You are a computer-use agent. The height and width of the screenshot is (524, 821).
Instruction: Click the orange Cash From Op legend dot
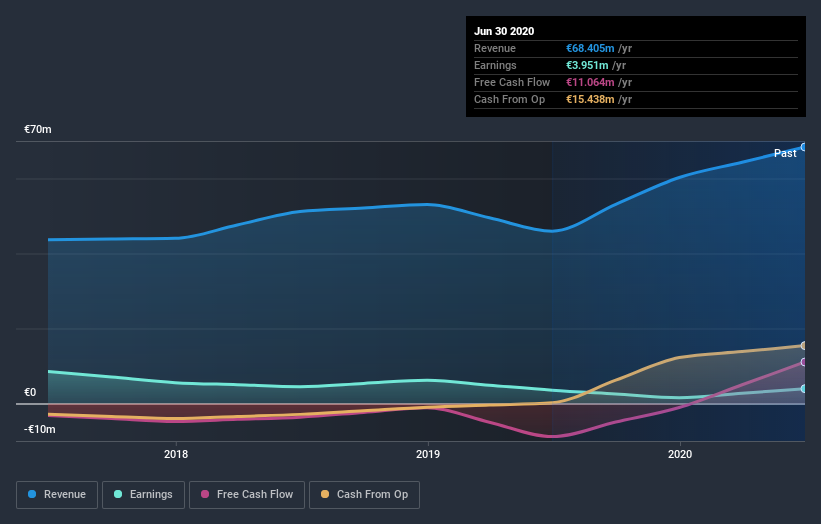(x=325, y=494)
